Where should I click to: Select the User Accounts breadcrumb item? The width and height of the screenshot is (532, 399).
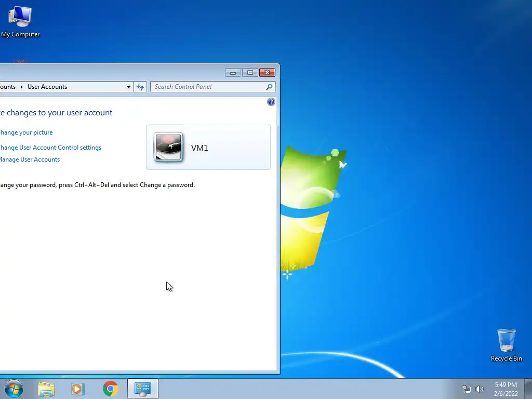coord(47,87)
